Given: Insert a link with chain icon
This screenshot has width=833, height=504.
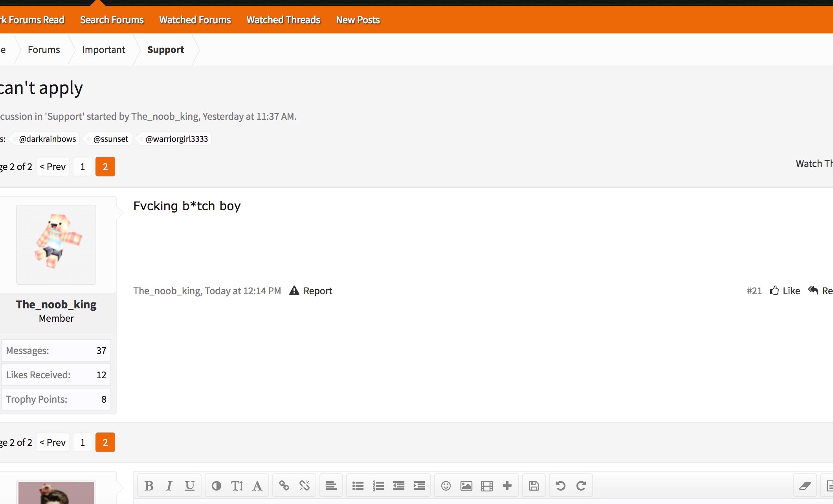Looking at the screenshot, I should coord(284,486).
